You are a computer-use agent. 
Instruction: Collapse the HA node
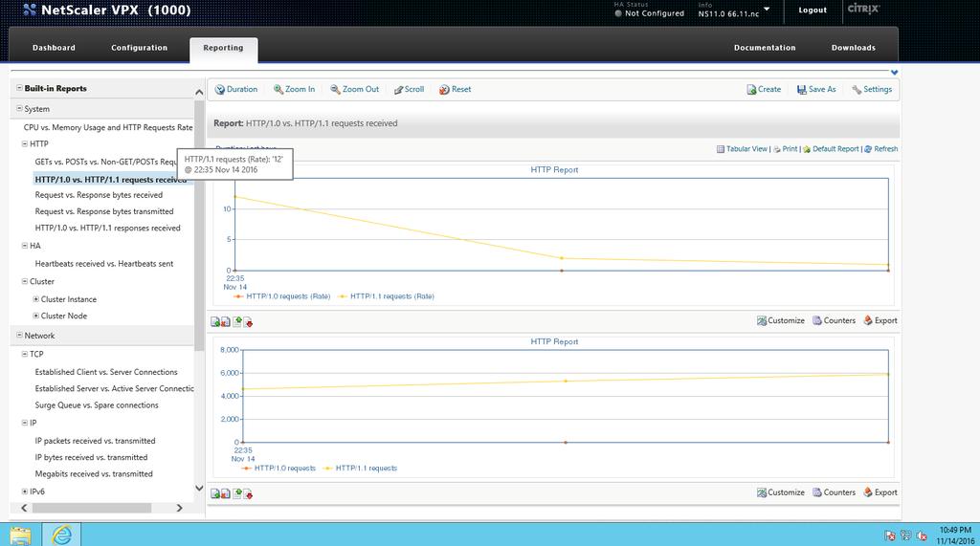(25, 246)
